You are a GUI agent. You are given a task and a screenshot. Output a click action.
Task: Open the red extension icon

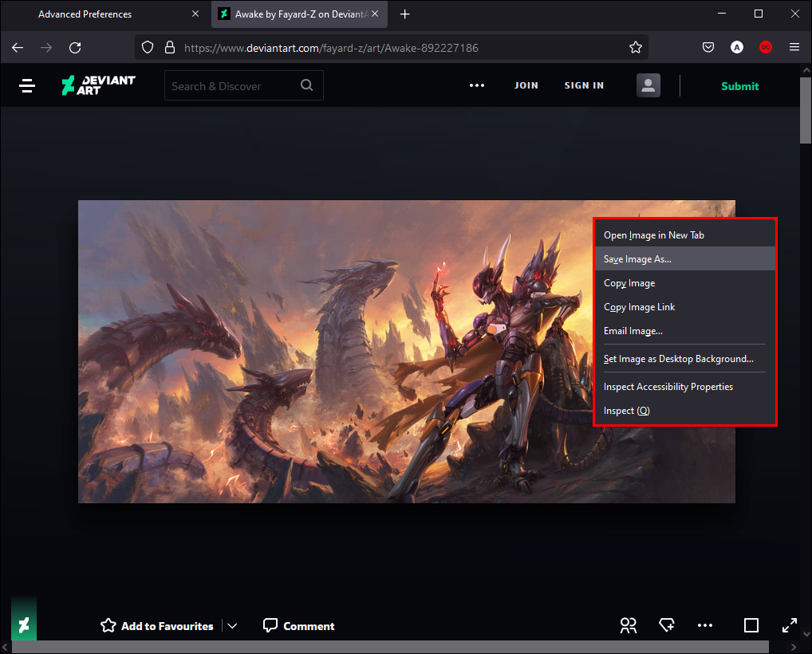[x=766, y=48]
